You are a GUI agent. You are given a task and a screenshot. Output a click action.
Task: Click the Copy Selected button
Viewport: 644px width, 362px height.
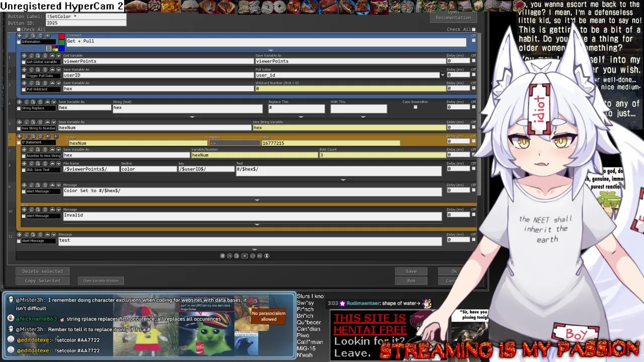(42, 281)
